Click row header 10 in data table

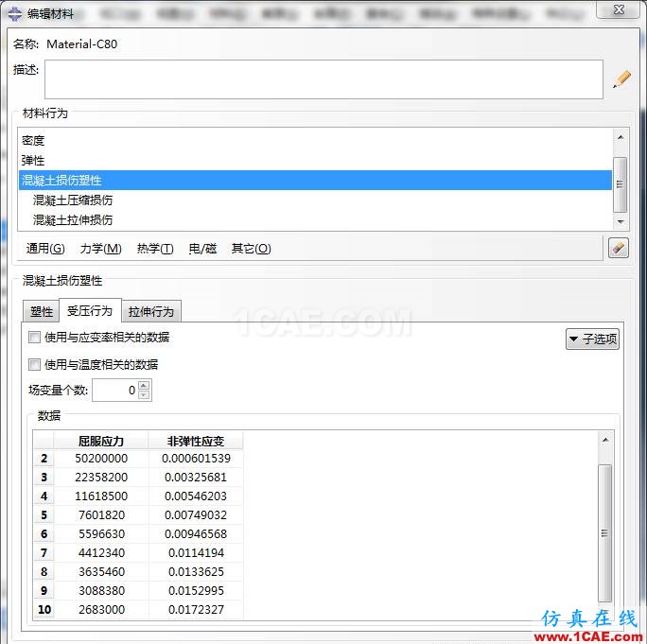tap(44, 610)
